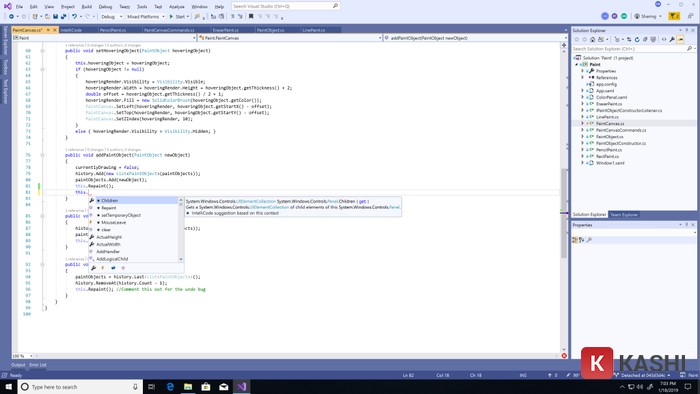The image size is (700, 394).
Task: Toggle Preview Selected Items in Solution Explorer
Action: (x=680, y=39)
